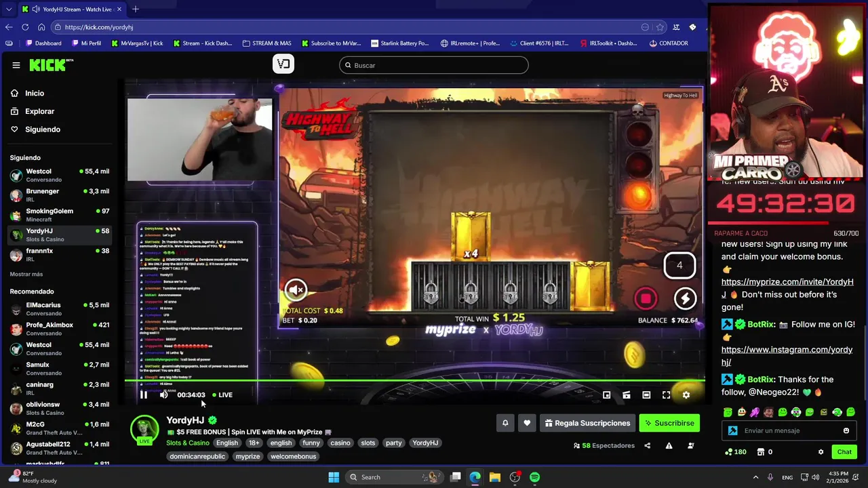The image size is (868, 488).
Task: Toggle notification bell for YordyHJ
Action: (x=505, y=423)
